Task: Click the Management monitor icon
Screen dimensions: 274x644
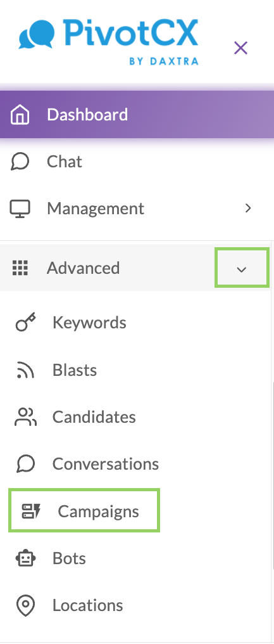Action: click(x=20, y=209)
